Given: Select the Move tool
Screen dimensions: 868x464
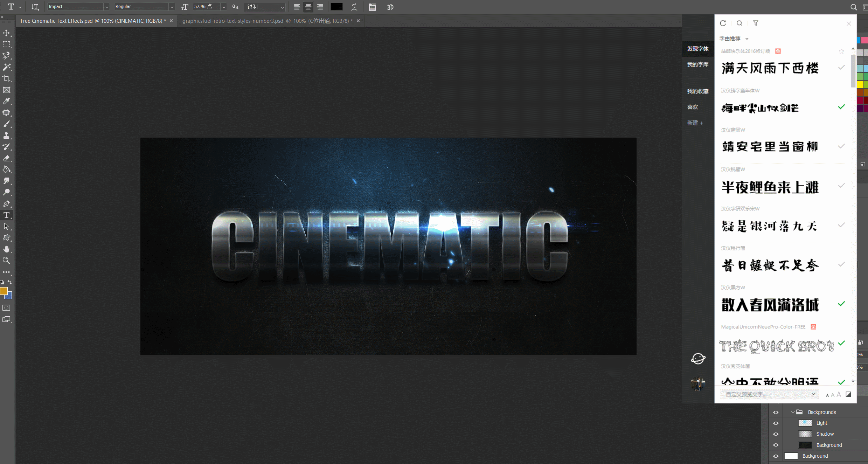Looking at the screenshot, I should [6, 33].
